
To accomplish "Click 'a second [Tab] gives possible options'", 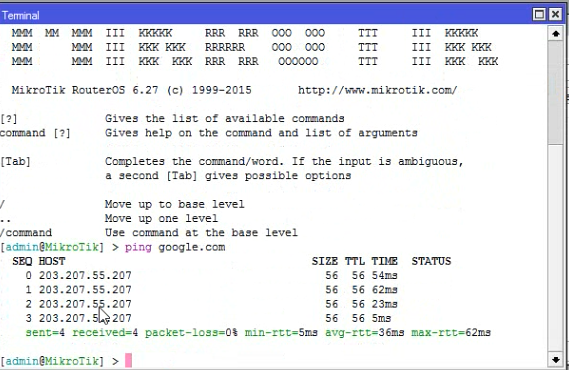I will 228,176.
